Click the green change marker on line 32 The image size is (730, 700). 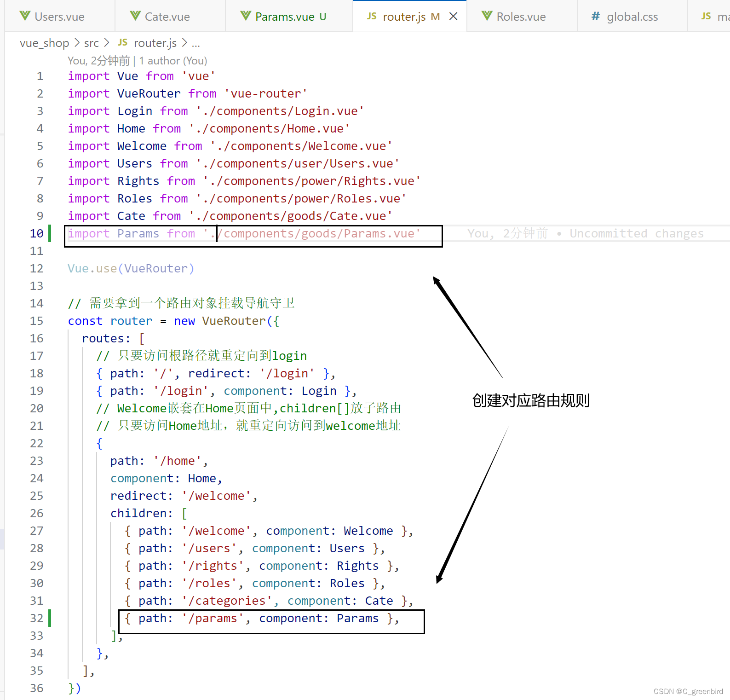point(50,618)
